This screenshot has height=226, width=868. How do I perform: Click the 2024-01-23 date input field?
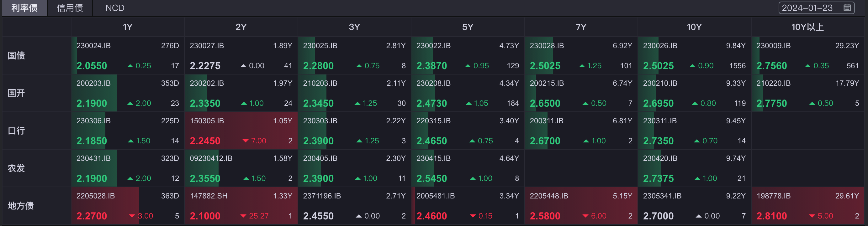(816, 8)
